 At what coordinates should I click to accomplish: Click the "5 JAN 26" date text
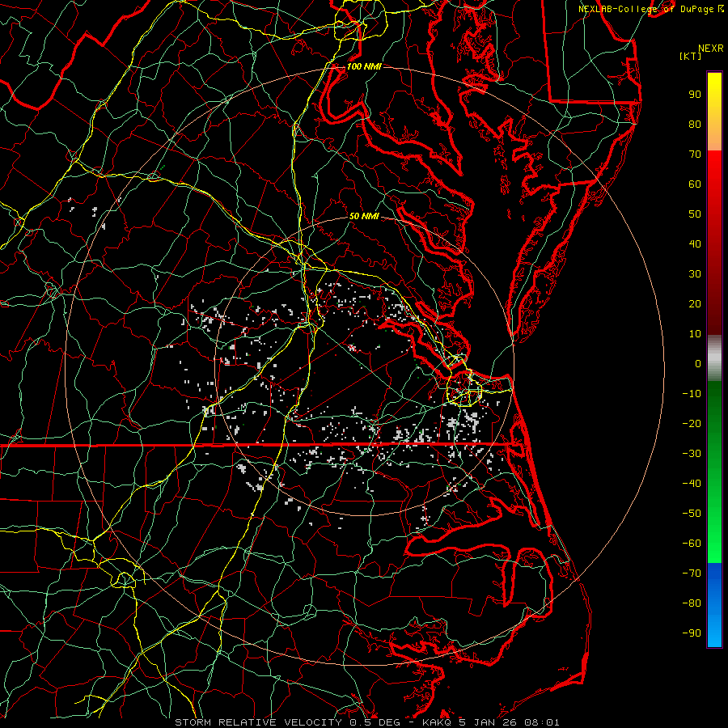pyautogui.click(x=488, y=722)
